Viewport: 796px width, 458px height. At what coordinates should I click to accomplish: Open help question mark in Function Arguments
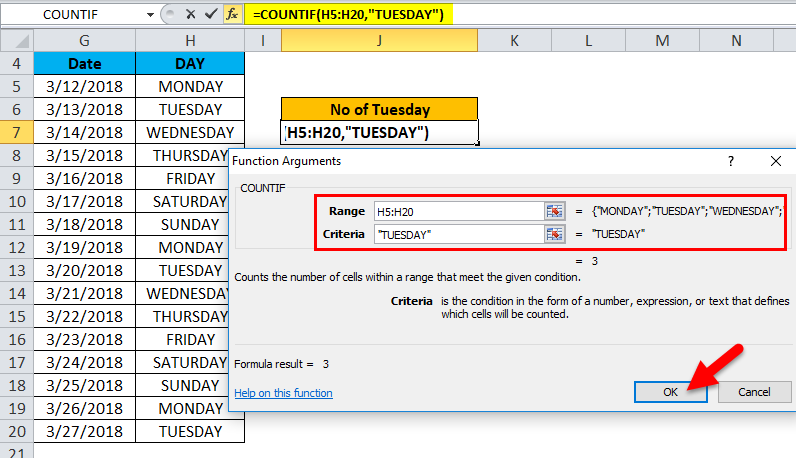pyautogui.click(x=731, y=161)
